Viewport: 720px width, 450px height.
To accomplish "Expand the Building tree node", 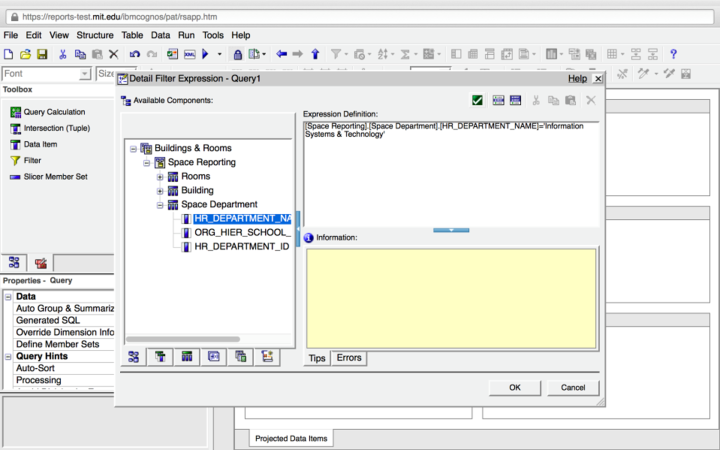I will pos(160,190).
